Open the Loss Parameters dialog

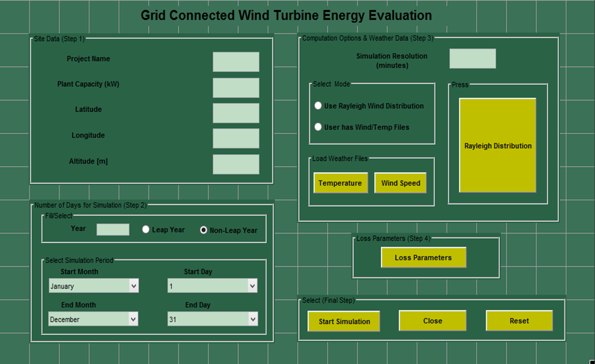tap(424, 258)
